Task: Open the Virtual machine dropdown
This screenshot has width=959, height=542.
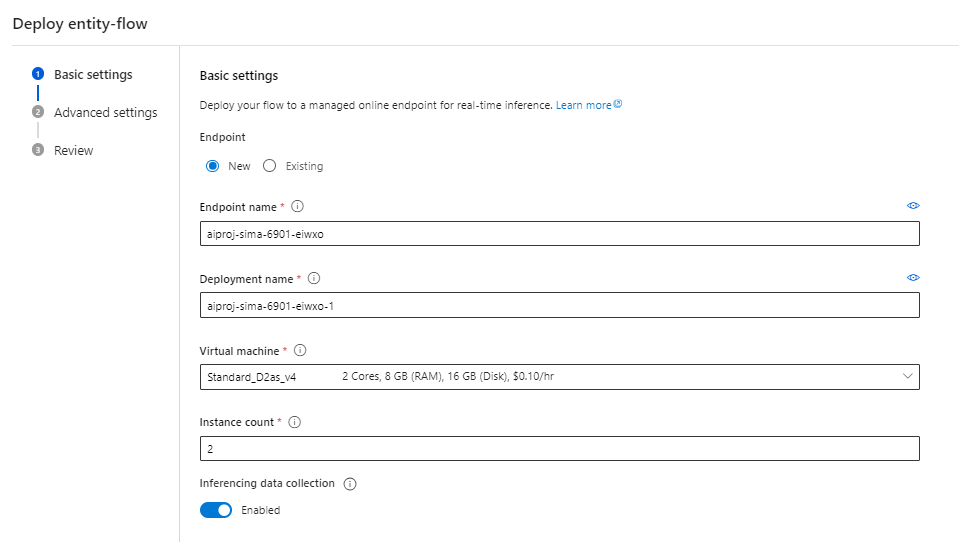Action: 558,377
